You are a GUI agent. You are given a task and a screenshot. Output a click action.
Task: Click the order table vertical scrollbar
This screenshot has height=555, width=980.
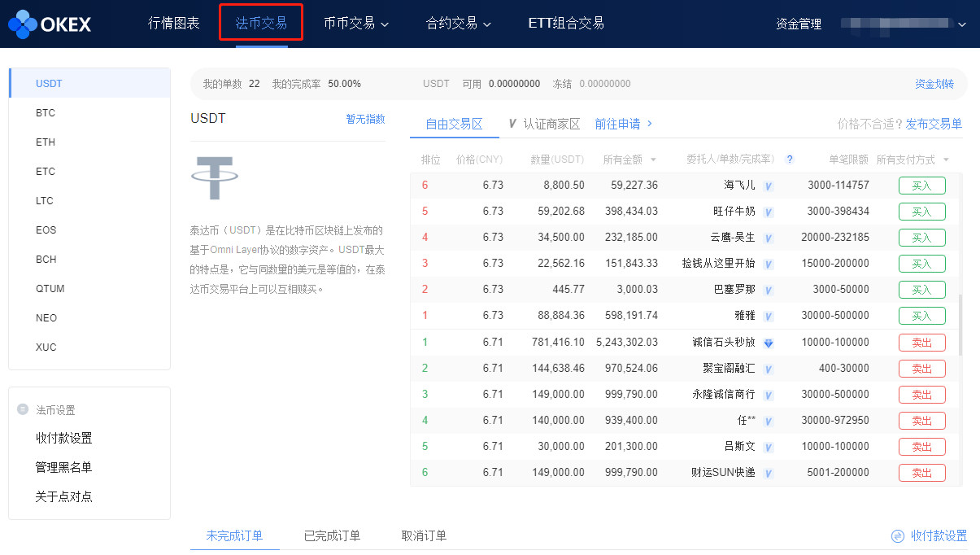960,326
